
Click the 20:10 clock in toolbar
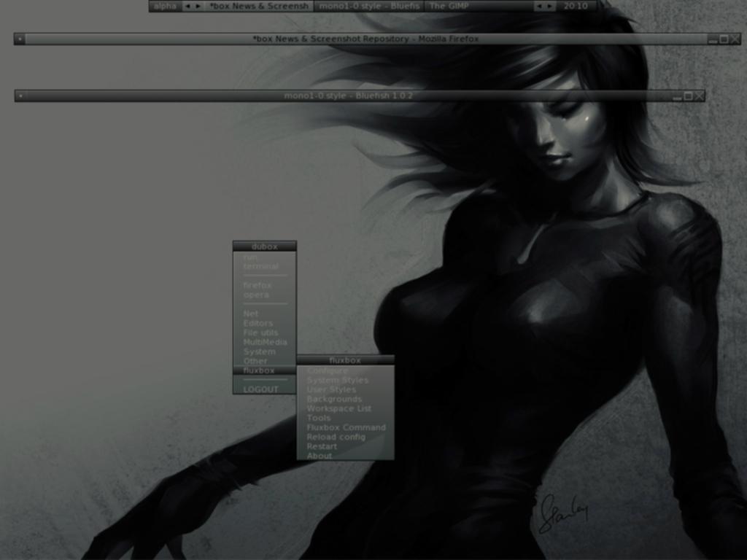pos(576,6)
